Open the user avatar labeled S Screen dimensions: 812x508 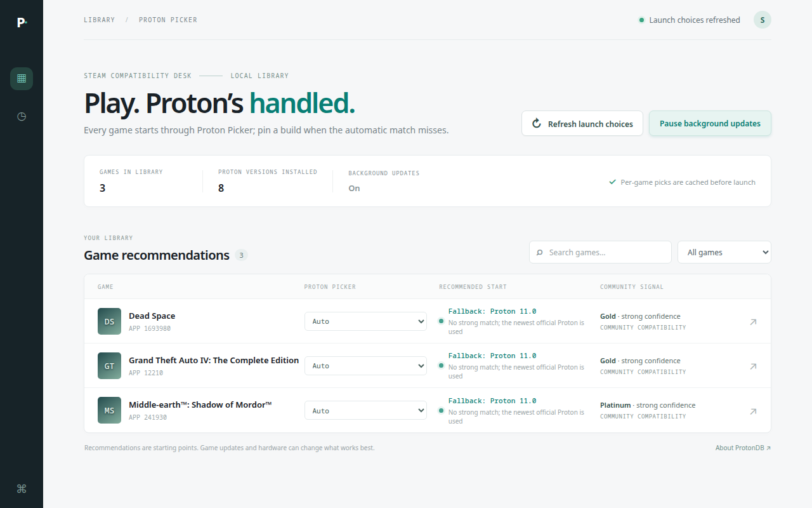[763, 20]
